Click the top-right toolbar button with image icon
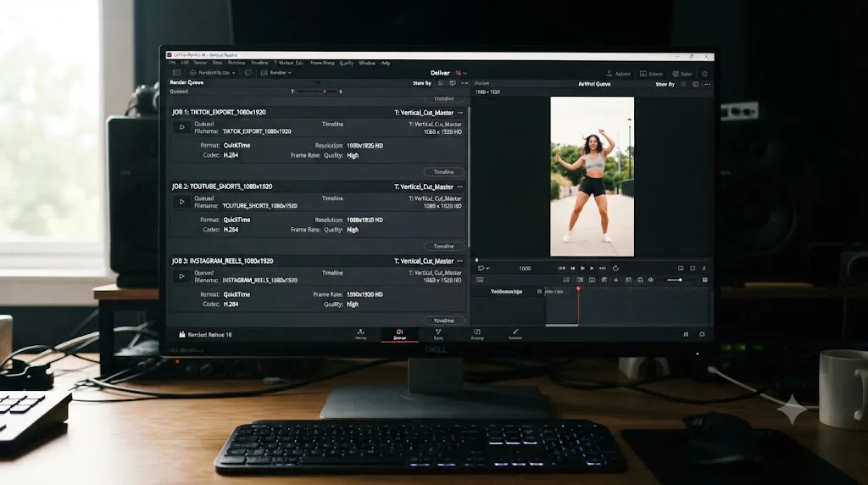 [x=682, y=74]
